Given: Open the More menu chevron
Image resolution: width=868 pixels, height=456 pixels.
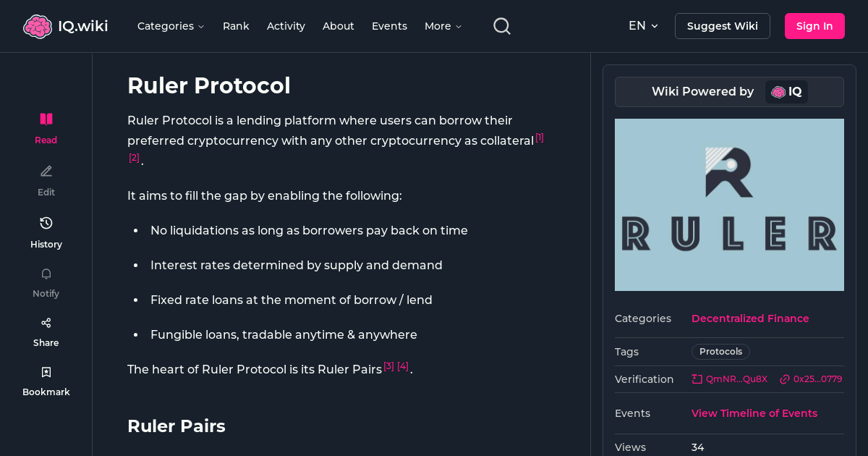Looking at the screenshot, I should pos(443,26).
